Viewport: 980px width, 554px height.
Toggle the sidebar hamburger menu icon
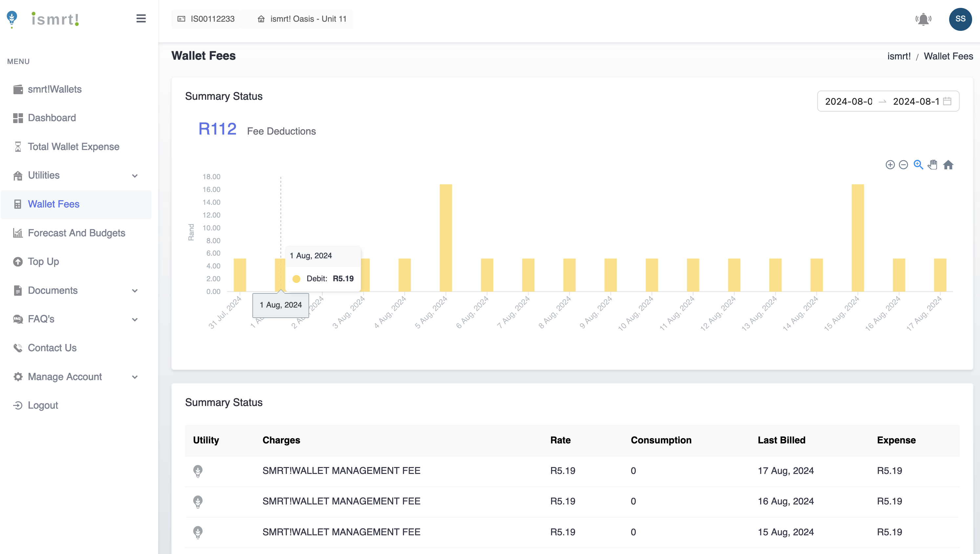[141, 19]
